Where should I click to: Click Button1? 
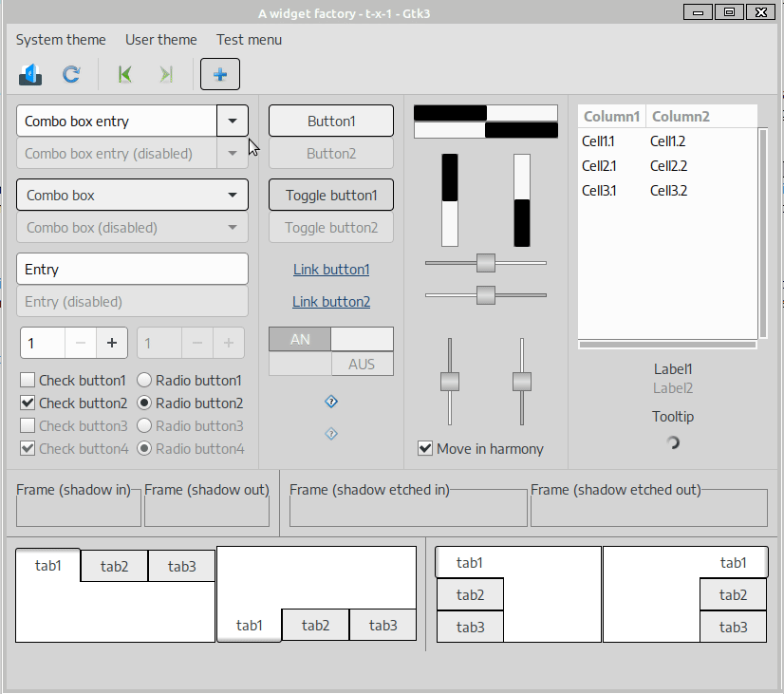point(331,121)
